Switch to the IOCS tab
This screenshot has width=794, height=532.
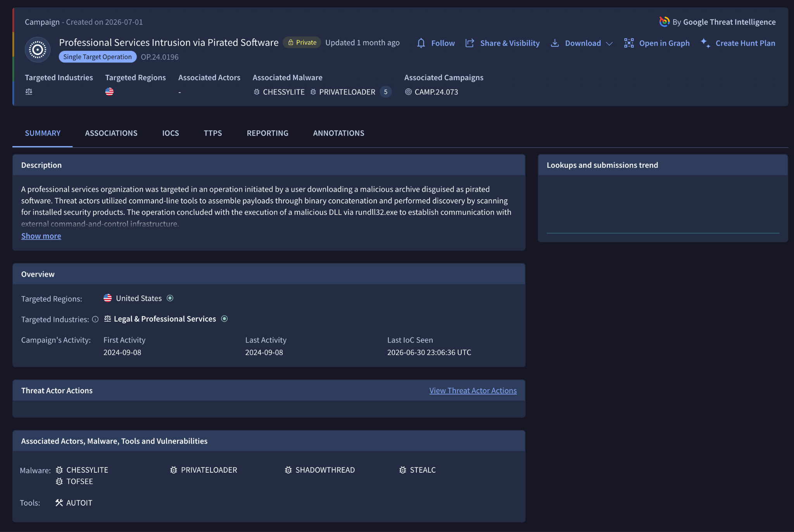tap(171, 133)
